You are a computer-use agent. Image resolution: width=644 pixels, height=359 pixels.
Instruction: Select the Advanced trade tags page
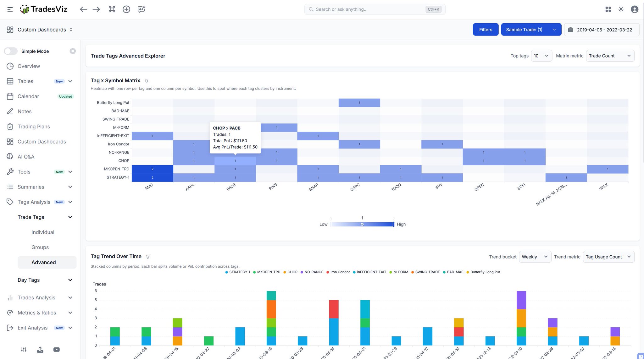point(47,263)
